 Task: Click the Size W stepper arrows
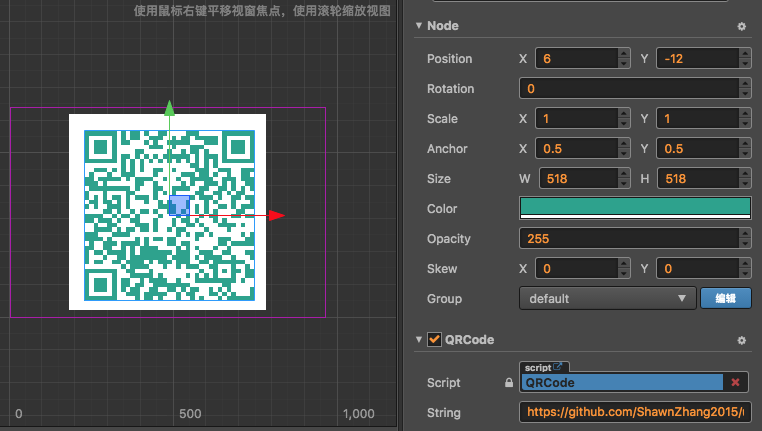point(624,178)
